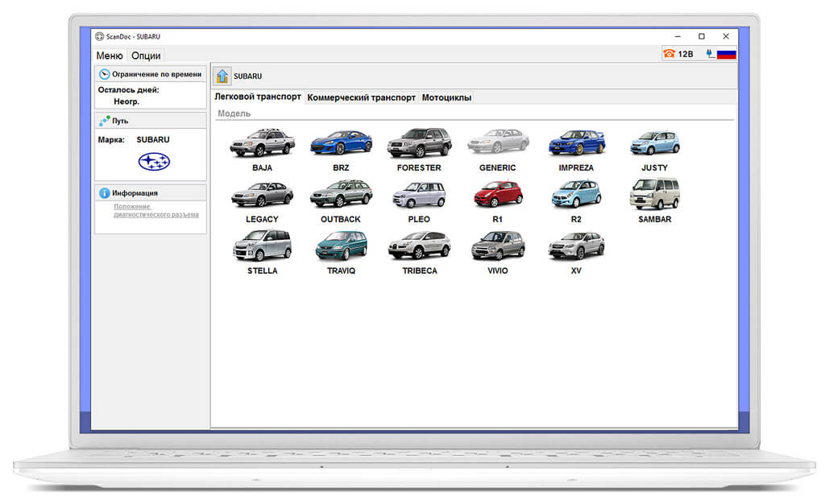Select the STELLA car icon
825x504 pixels.
click(262, 246)
